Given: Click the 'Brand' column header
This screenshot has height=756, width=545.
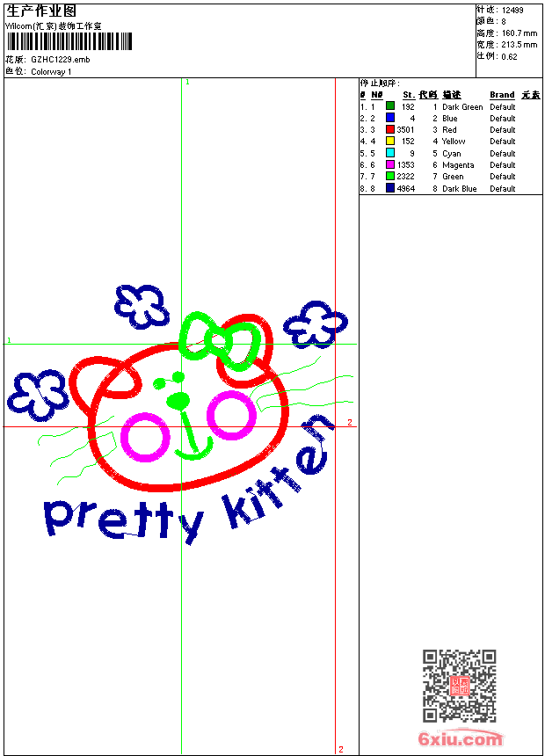Looking at the screenshot, I should tap(502, 95).
